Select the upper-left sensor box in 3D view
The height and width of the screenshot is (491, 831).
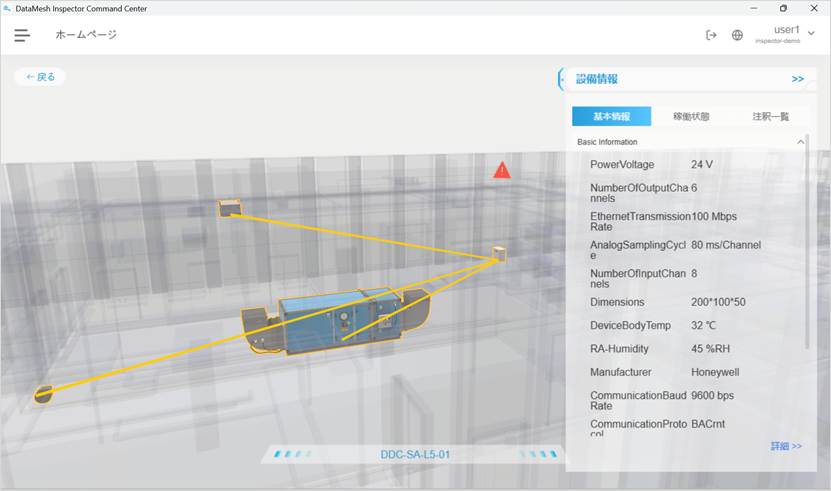pos(230,208)
